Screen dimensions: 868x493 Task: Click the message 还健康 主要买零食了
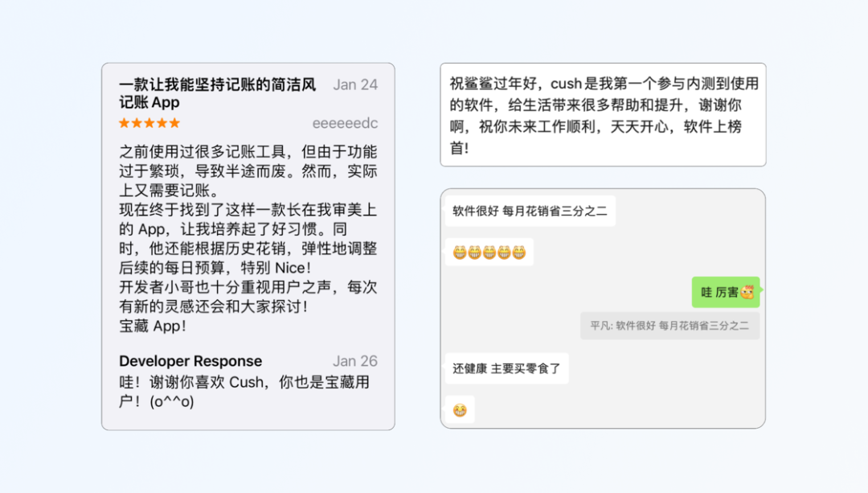point(506,368)
